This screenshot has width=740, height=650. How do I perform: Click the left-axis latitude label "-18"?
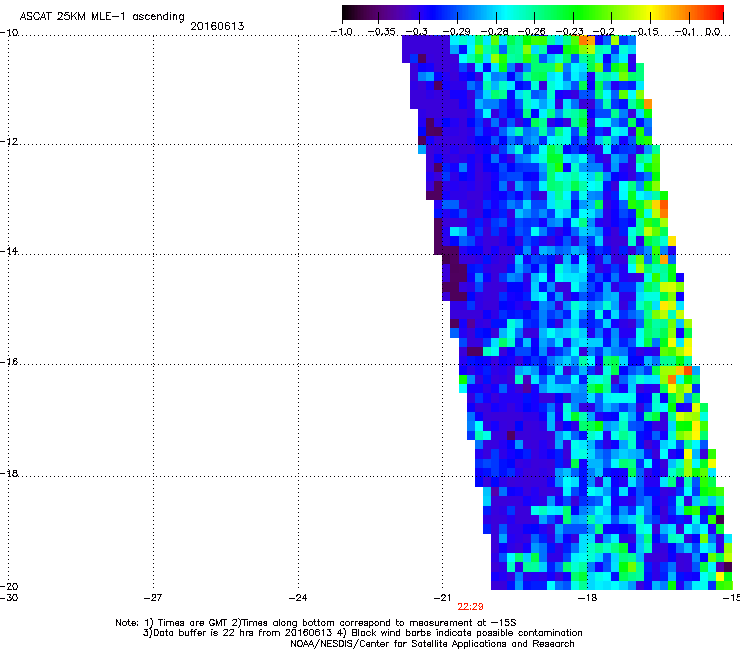(x=9, y=473)
